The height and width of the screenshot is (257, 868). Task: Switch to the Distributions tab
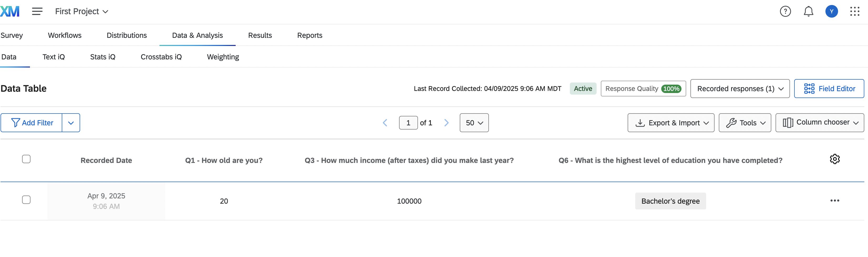click(127, 35)
